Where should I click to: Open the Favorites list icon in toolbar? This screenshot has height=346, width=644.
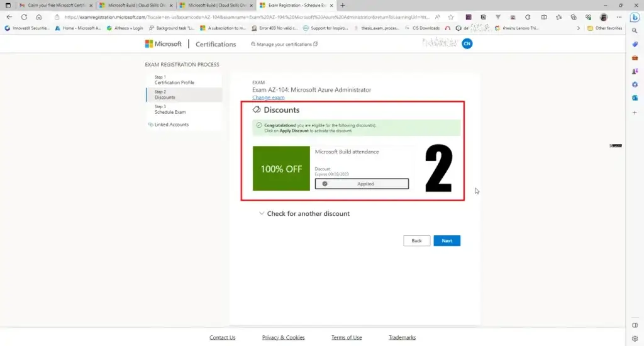point(558,17)
